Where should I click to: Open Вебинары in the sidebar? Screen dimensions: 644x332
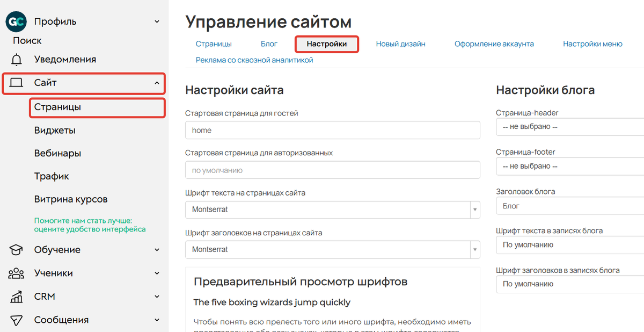[x=58, y=153]
